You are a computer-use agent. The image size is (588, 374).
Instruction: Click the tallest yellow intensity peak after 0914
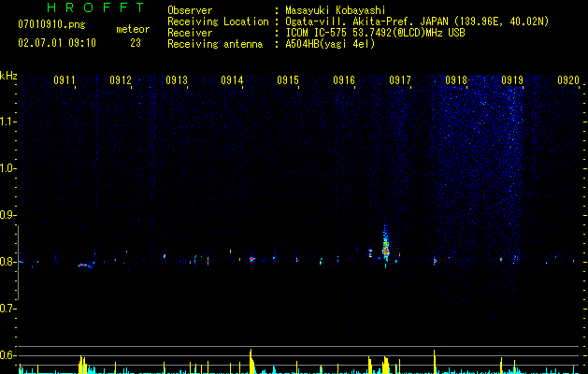[251, 361]
